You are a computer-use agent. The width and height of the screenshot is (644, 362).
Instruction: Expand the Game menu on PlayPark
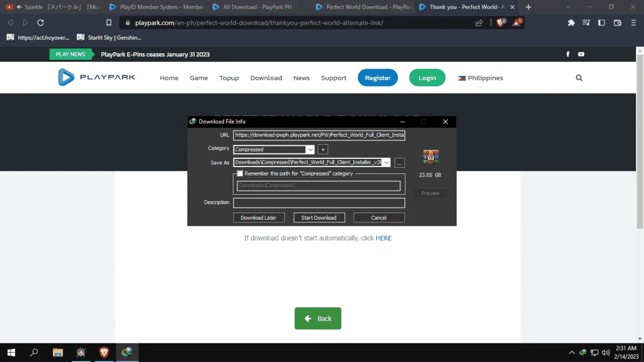pyautogui.click(x=199, y=78)
